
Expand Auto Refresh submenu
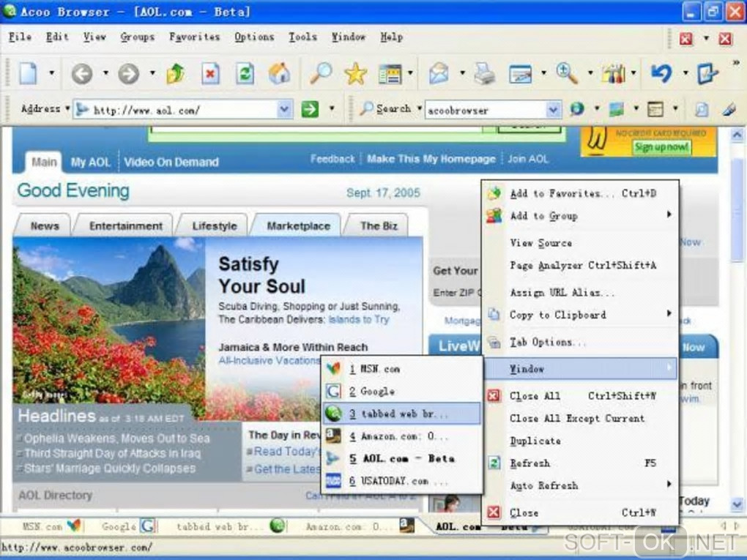tap(669, 485)
